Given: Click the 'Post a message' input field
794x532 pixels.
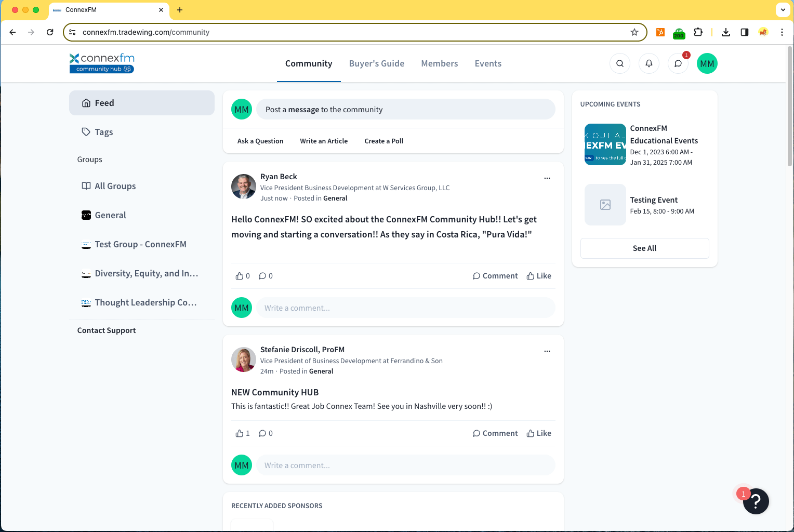Looking at the screenshot, I should pos(405,110).
